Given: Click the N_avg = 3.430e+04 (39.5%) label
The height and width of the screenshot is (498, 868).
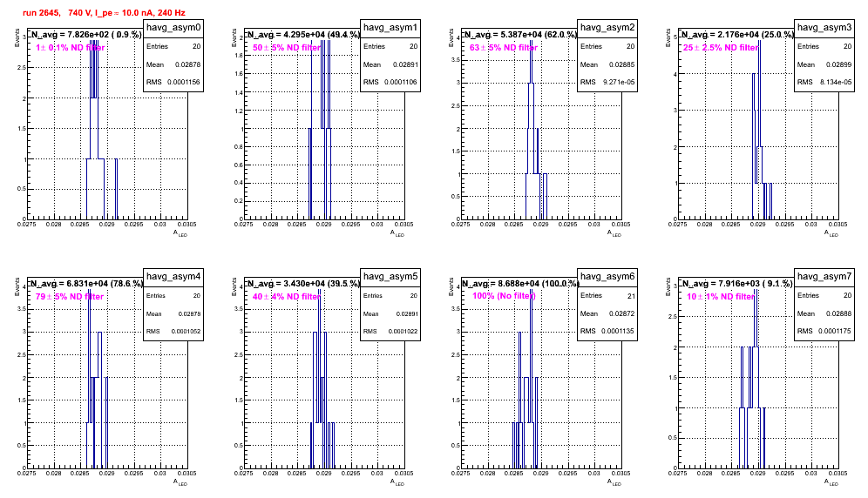Looking at the screenshot, I should point(303,283).
